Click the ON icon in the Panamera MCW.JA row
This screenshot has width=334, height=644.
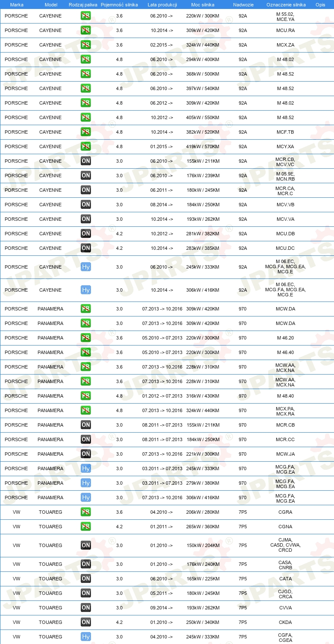coord(86,454)
